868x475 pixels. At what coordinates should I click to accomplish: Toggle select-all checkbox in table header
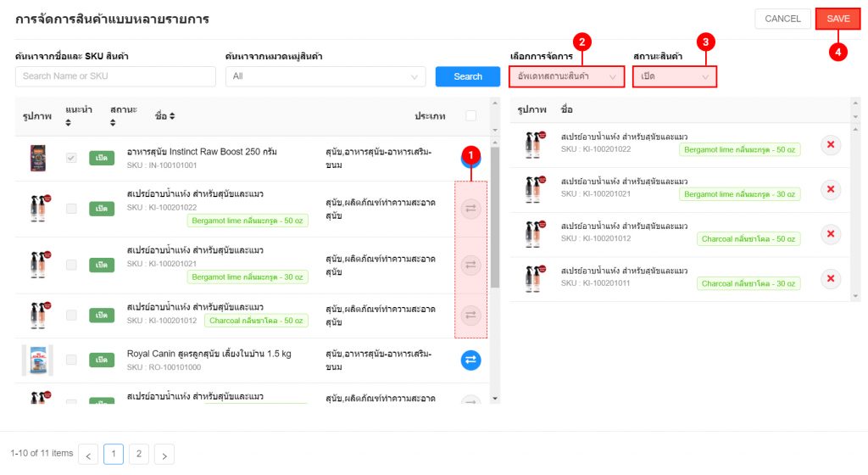[x=470, y=115]
